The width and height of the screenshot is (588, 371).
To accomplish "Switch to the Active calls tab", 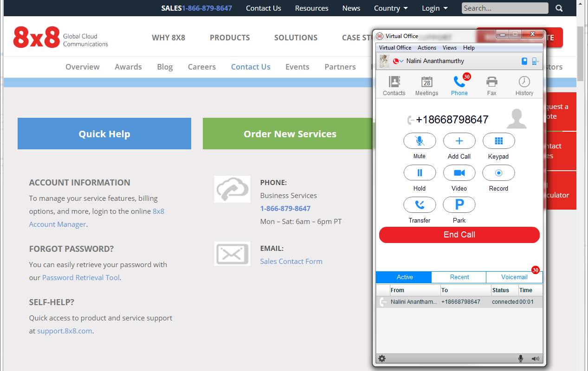I will (404, 277).
